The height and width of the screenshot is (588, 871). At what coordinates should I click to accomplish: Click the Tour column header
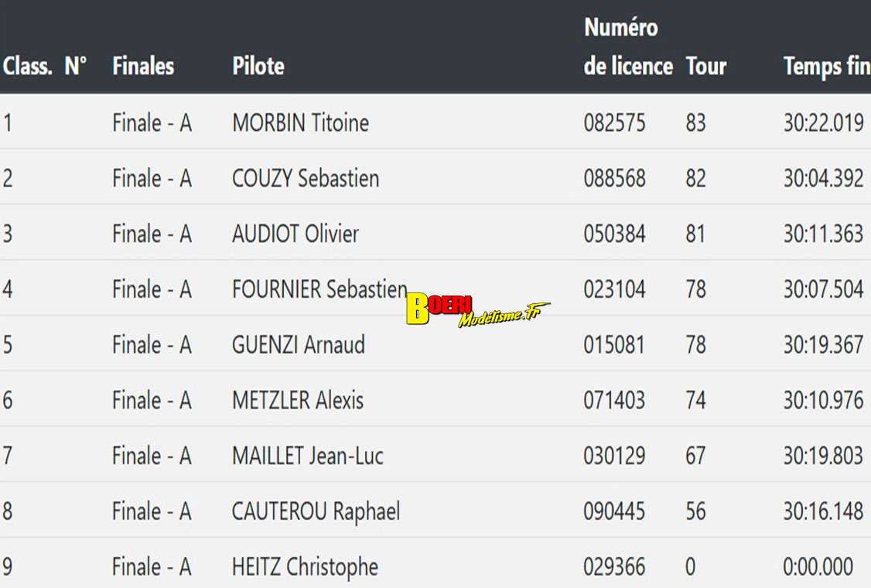[705, 67]
